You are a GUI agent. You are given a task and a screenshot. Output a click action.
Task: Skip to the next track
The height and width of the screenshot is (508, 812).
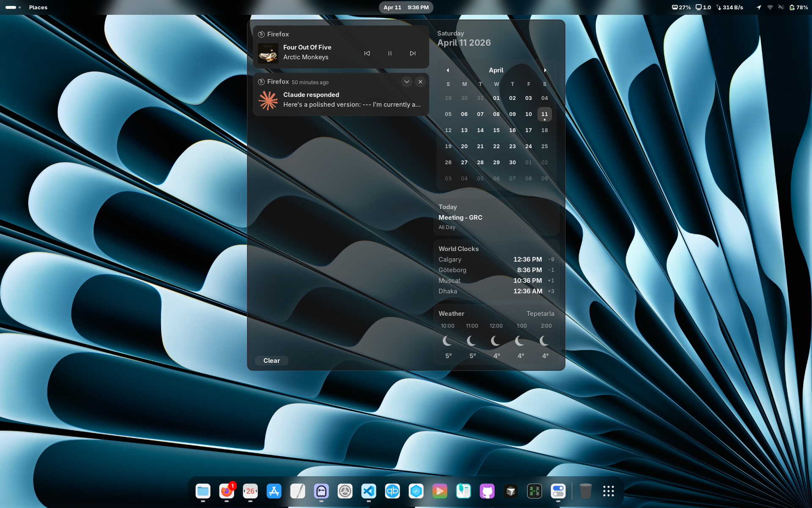[x=413, y=53]
